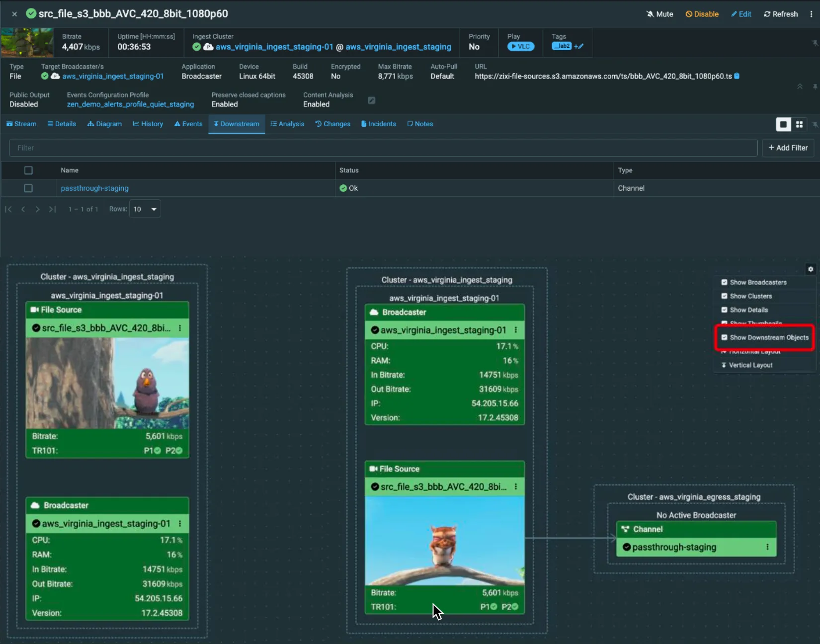Check the passthrough-staging row checkbox

tap(28, 188)
